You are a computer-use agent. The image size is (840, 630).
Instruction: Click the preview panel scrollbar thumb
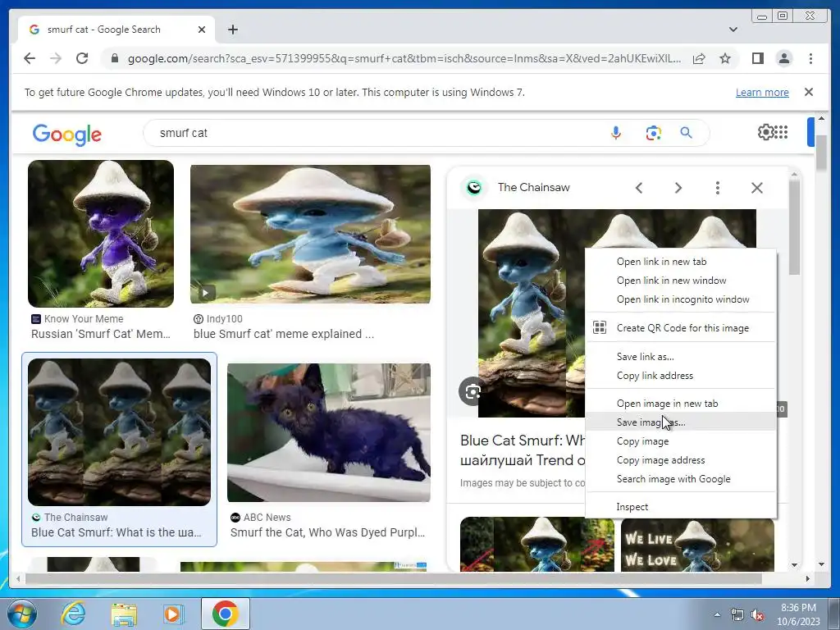point(794,227)
